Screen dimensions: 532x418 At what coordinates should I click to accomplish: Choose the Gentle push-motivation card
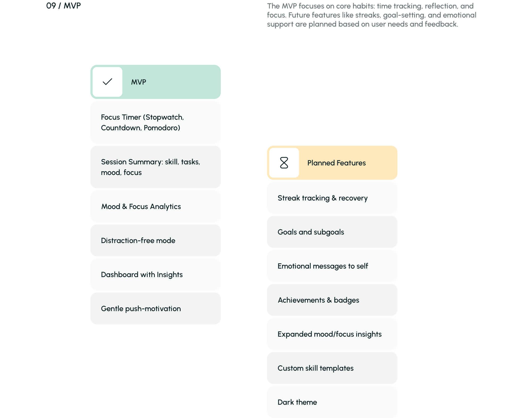click(x=156, y=308)
